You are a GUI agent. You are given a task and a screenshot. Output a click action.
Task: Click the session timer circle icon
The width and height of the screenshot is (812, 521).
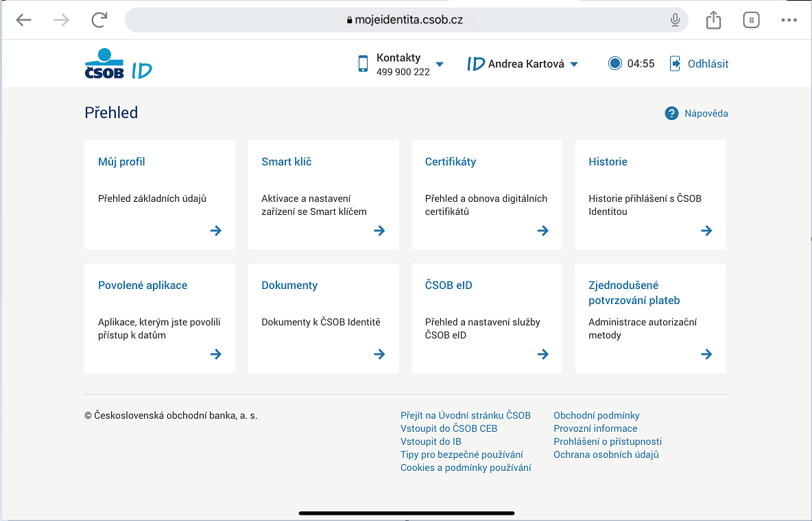coord(614,63)
